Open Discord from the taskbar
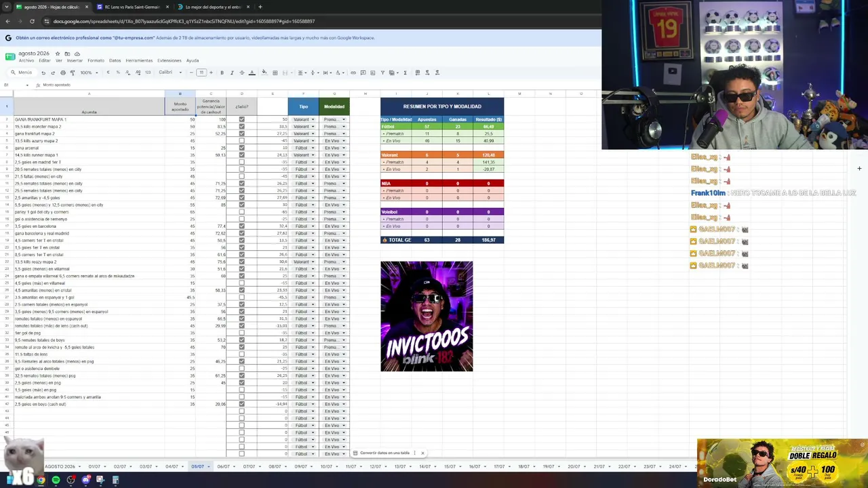The height and width of the screenshot is (488, 868). (85, 480)
